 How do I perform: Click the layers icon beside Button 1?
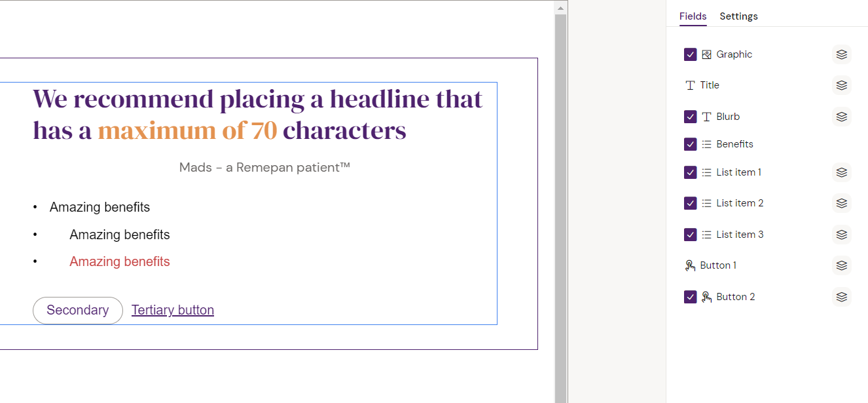coord(842,265)
